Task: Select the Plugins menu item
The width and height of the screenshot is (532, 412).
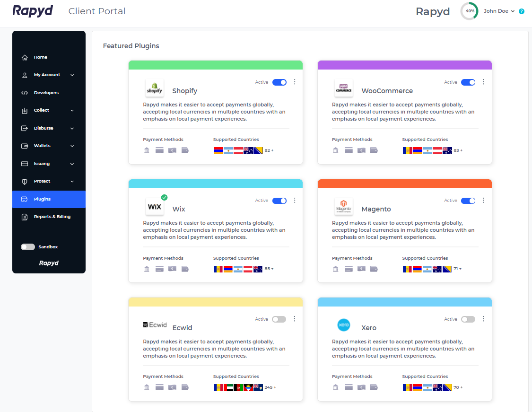Action: coord(49,199)
